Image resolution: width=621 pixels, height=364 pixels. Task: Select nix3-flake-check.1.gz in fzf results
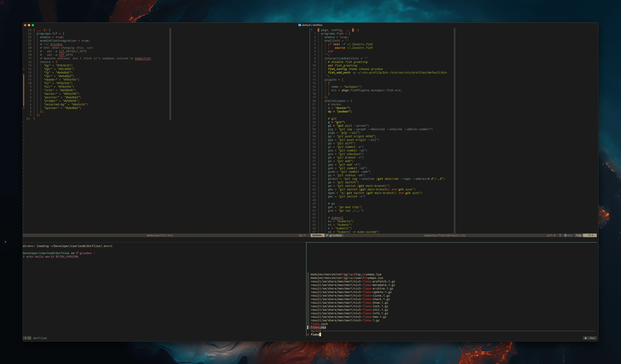click(350, 299)
